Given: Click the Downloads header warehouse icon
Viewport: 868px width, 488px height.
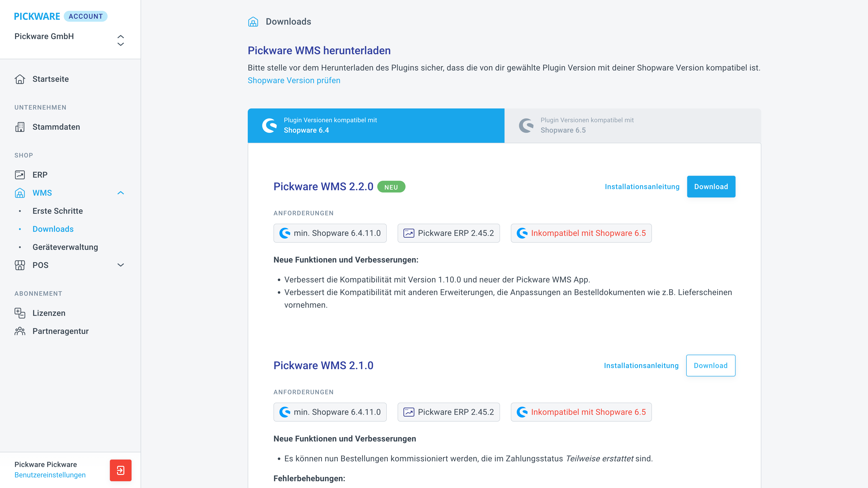Looking at the screenshot, I should tap(253, 21).
